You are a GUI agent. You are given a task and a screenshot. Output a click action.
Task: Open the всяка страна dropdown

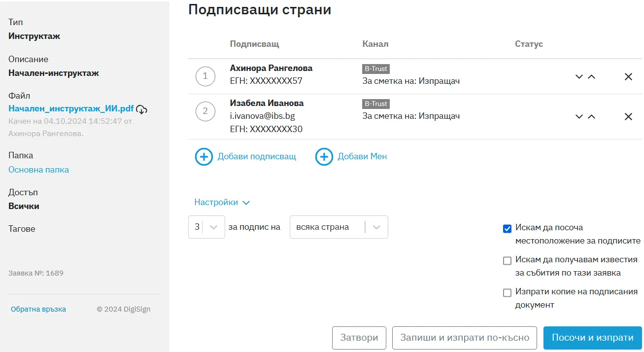(339, 227)
